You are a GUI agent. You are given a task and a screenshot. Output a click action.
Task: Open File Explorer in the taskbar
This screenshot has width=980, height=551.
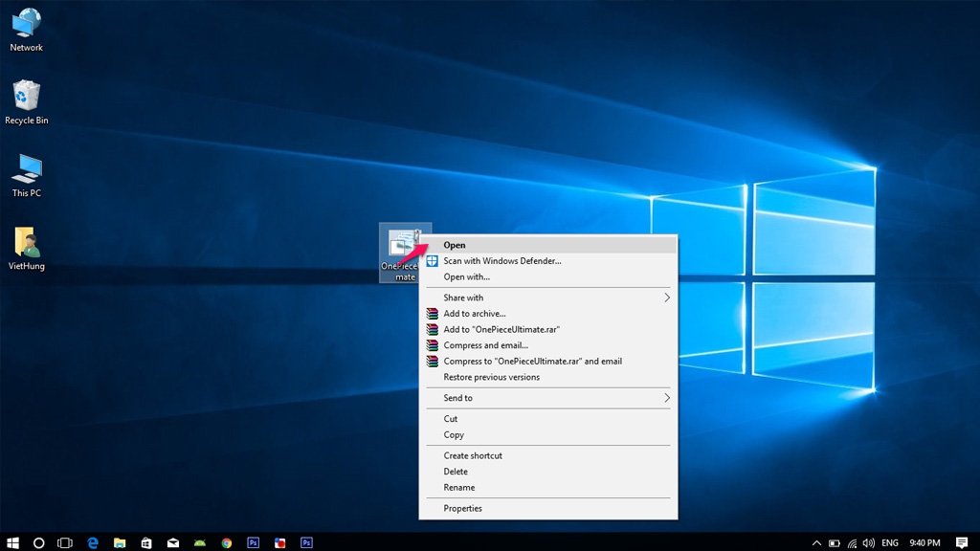120,542
